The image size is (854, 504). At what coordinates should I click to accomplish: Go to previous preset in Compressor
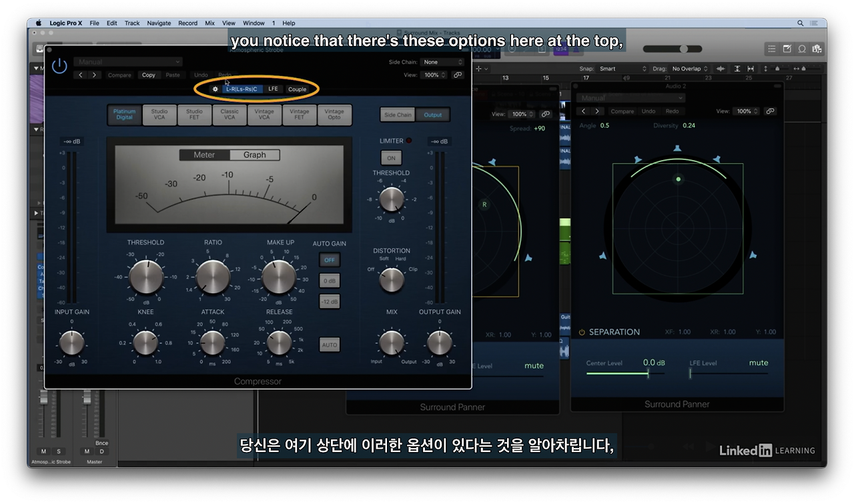click(81, 75)
